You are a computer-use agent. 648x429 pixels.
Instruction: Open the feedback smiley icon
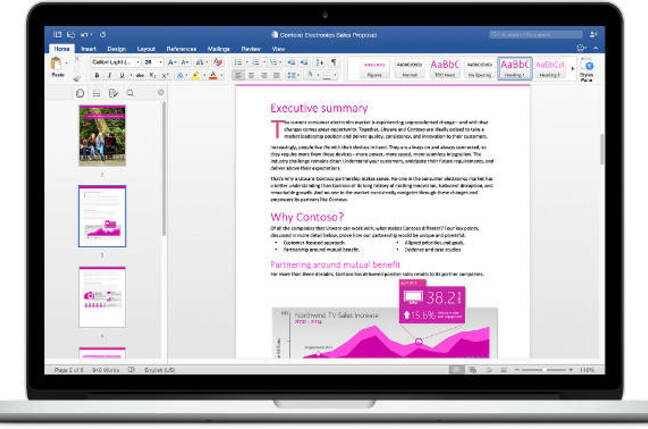point(581,48)
